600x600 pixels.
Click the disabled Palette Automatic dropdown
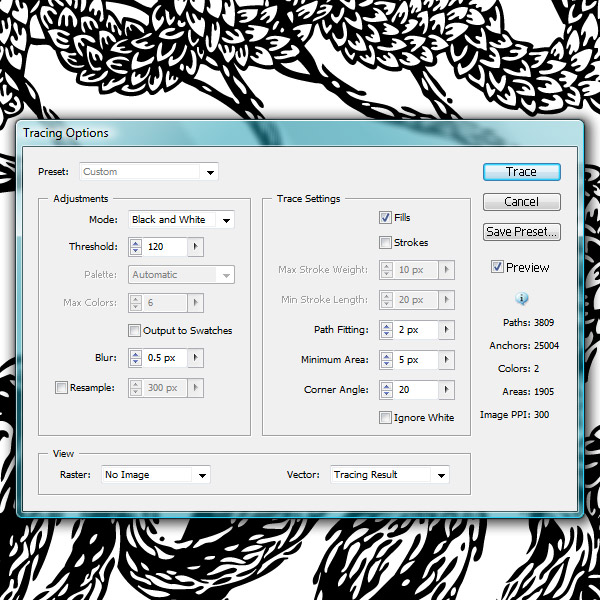point(181,275)
